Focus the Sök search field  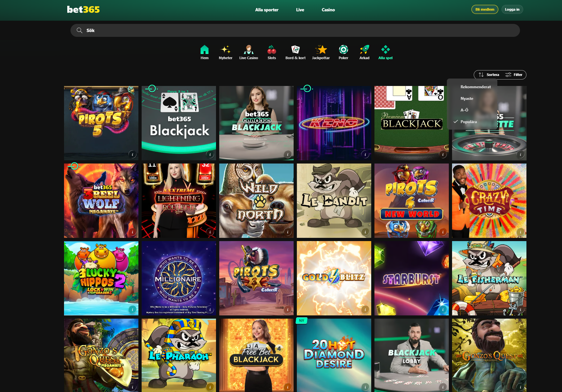(295, 30)
